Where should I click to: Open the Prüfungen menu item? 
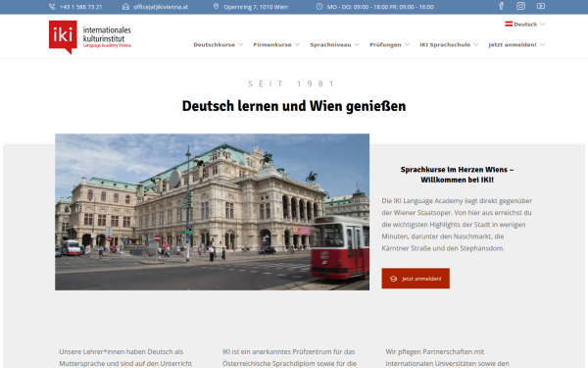(x=385, y=45)
